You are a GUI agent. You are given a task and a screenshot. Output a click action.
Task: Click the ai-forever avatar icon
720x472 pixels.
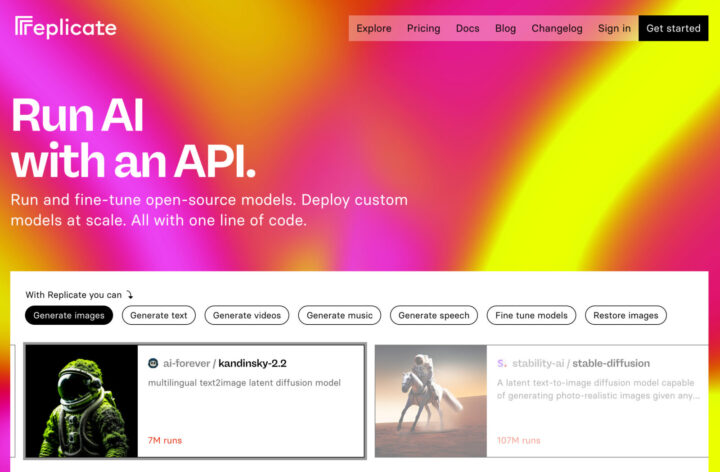[153, 363]
